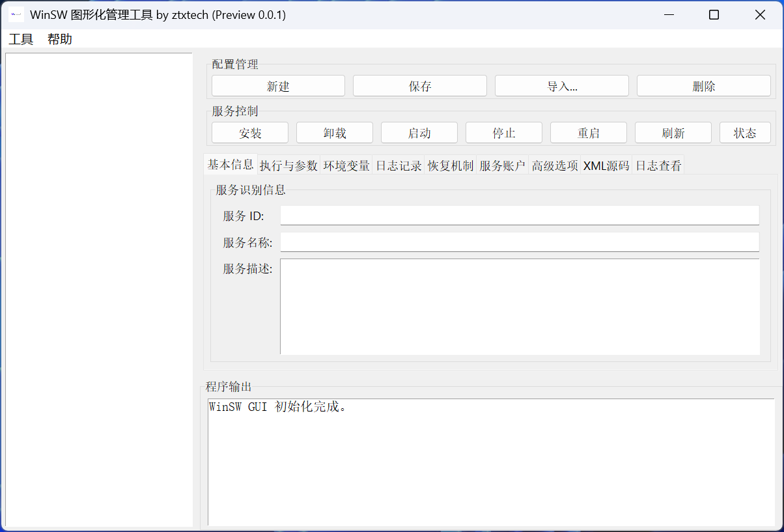Image resolution: width=784 pixels, height=532 pixels.
Task: Switch to the 执行与参数 tab
Action: tap(288, 165)
